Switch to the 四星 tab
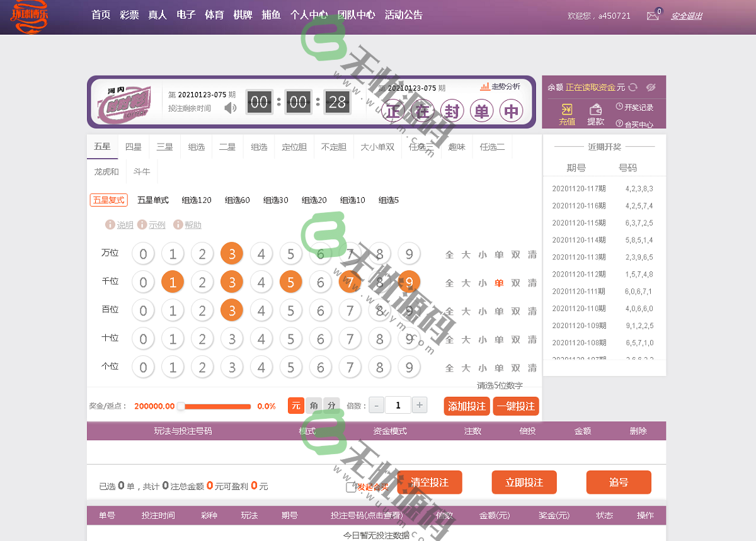 pyautogui.click(x=133, y=146)
